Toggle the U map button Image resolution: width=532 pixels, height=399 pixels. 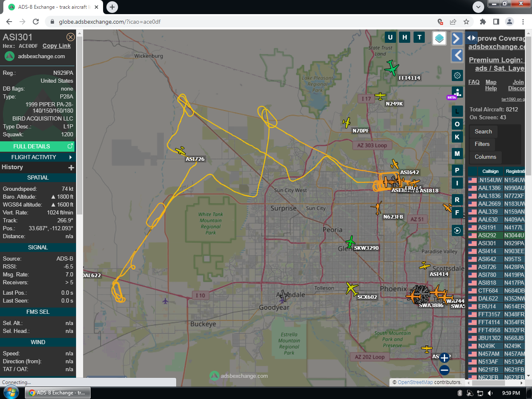(390, 37)
